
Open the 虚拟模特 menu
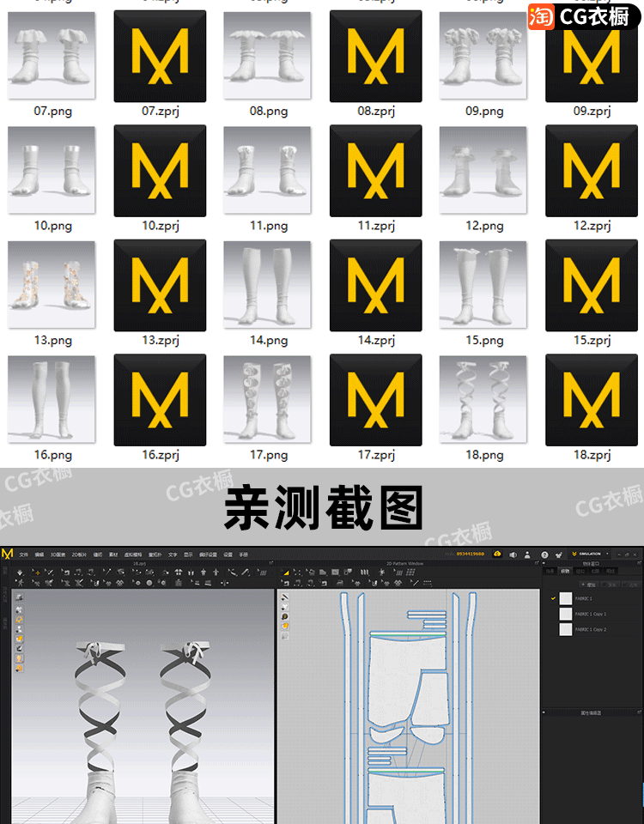133,554
